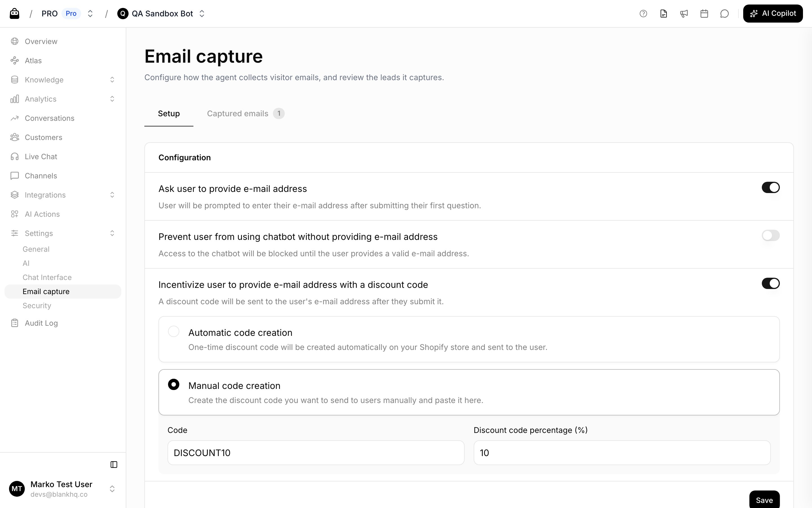Image resolution: width=812 pixels, height=508 pixels.
Task: Expand the Analytics menu chevron
Action: (x=112, y=99)
